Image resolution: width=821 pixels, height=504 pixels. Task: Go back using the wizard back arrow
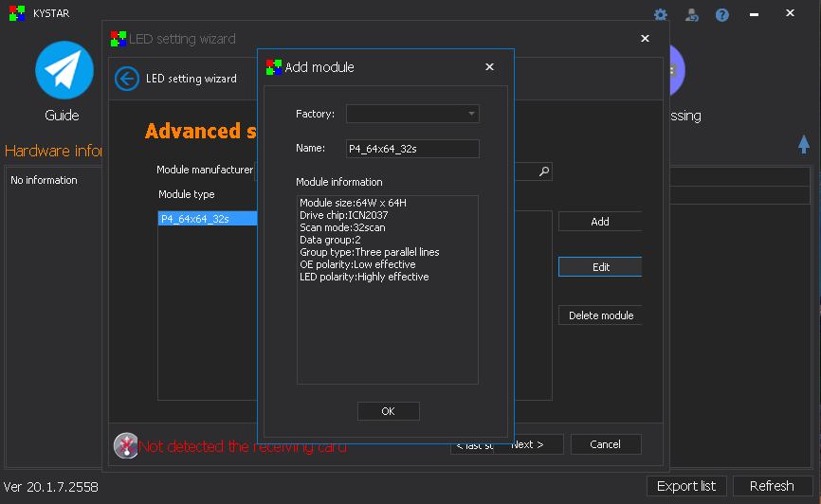tap(127, 79)
